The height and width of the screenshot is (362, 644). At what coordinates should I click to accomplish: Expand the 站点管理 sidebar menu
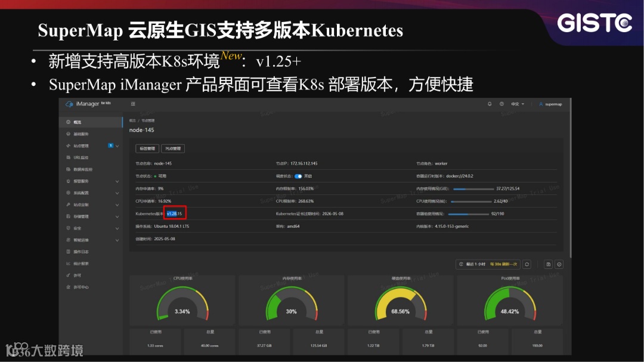tap(117, 146)
